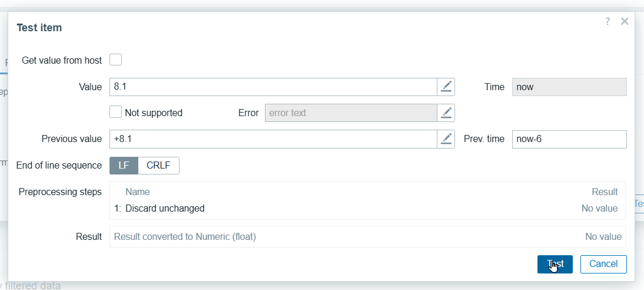Select LF end of line sequence
Screen dimensions: 644x290
click(x=124, y=166)
